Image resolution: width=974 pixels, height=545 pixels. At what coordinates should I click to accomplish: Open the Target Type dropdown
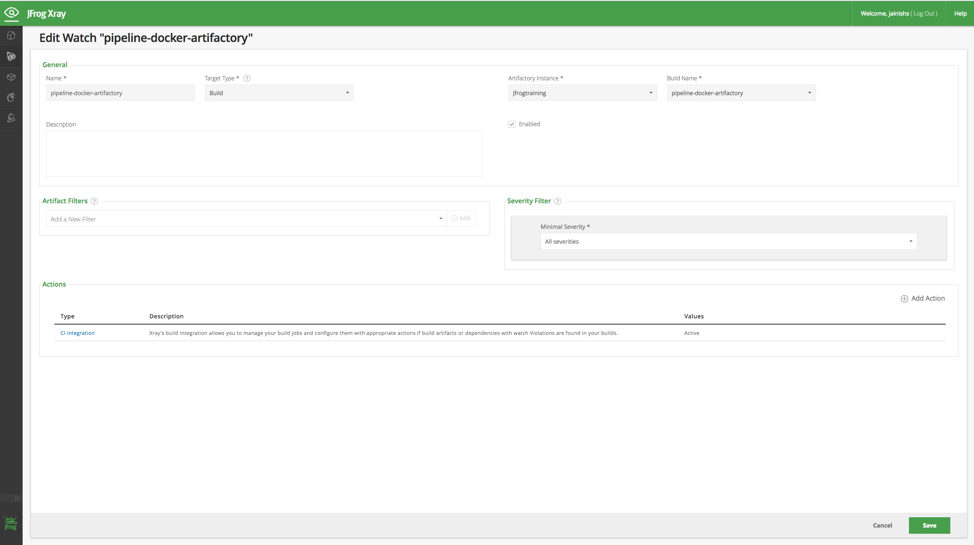pyautogui.click(x=279, y=93)
